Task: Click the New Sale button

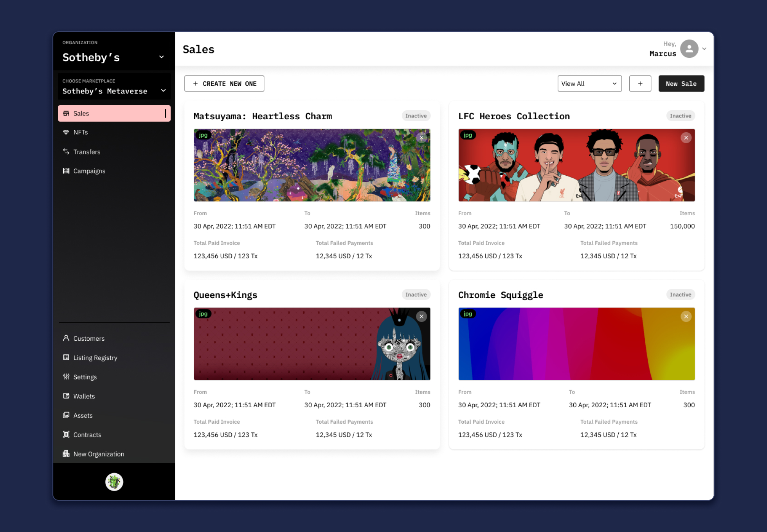Action: (681, 84)
